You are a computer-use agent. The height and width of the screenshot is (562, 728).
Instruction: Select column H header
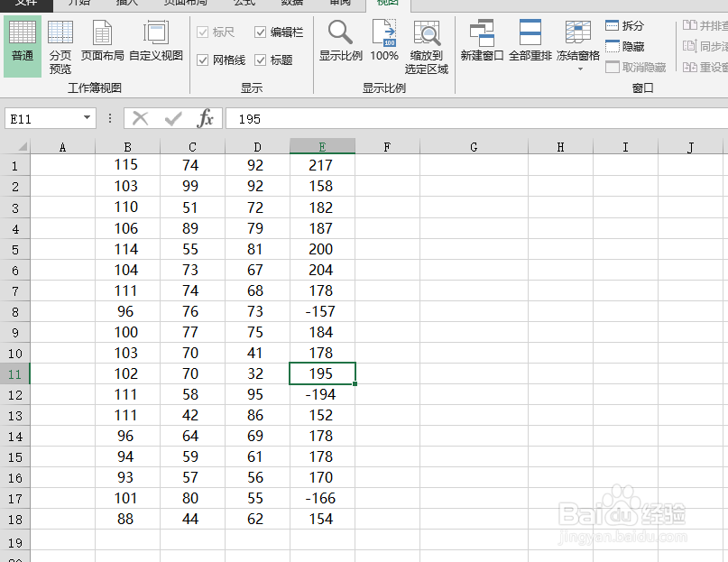point(560,147)
